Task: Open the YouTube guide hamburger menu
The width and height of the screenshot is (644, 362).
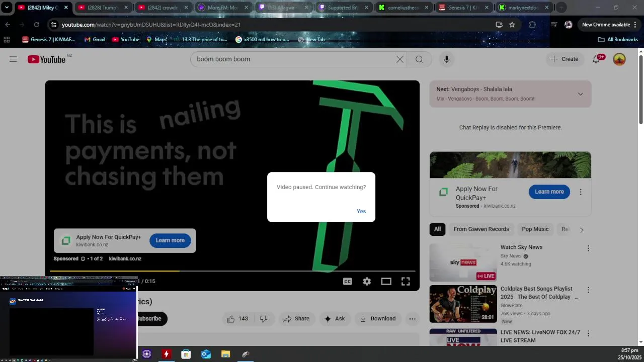Action: click(x=13, y=59)
